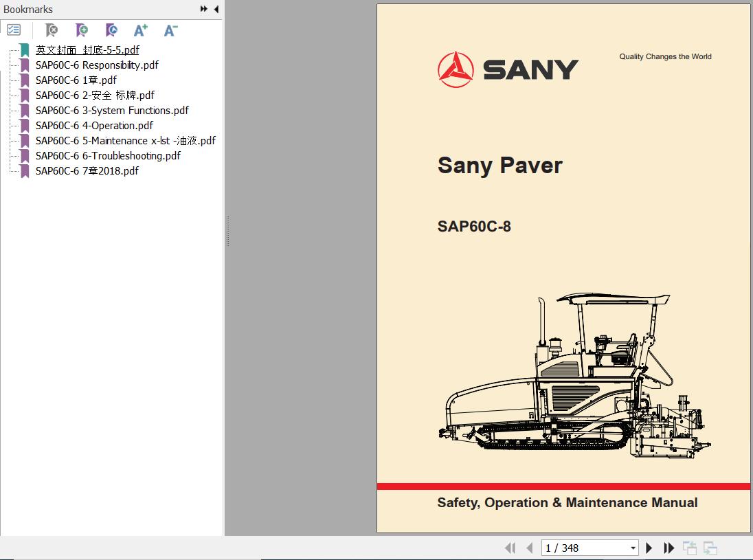Open bookmark SAP60C-6 1章.pdf
The height and width of the screenshot is (560, 753).
point(76,80)
